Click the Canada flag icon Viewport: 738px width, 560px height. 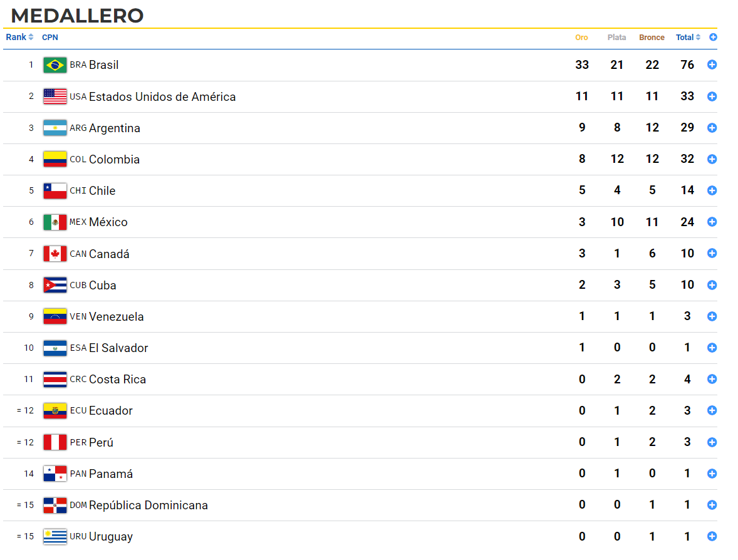[x=55, y=254]
